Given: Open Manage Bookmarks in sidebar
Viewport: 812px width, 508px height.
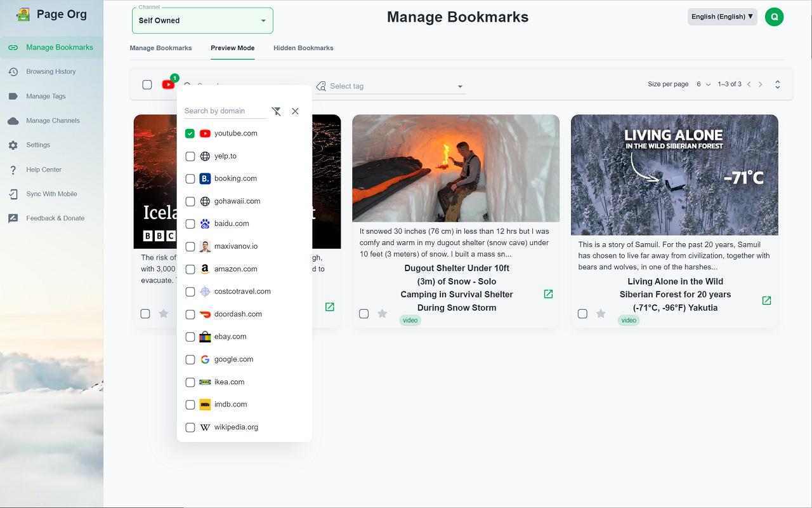Looking at the screenshot, I should [x=51, y=48].
